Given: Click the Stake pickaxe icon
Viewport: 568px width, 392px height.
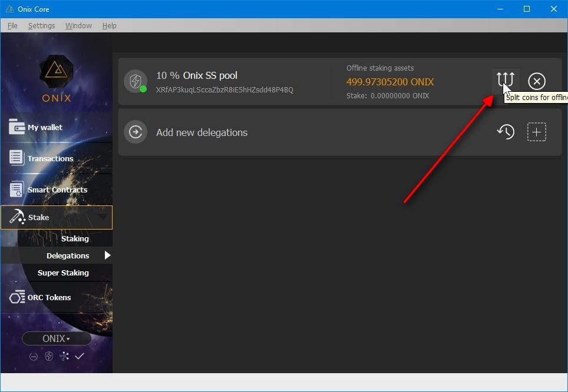Looking at the screenshot, I should (17, 217).
